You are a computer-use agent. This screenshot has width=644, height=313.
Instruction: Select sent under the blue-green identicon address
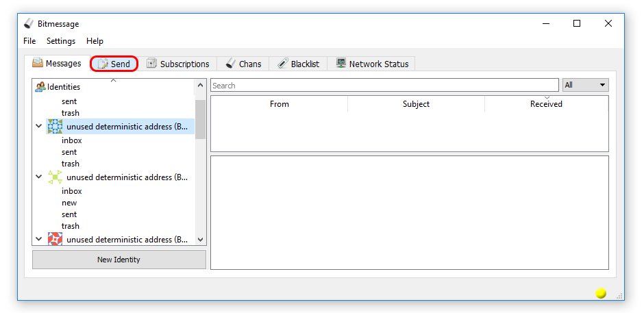click(x=69, y=152)
